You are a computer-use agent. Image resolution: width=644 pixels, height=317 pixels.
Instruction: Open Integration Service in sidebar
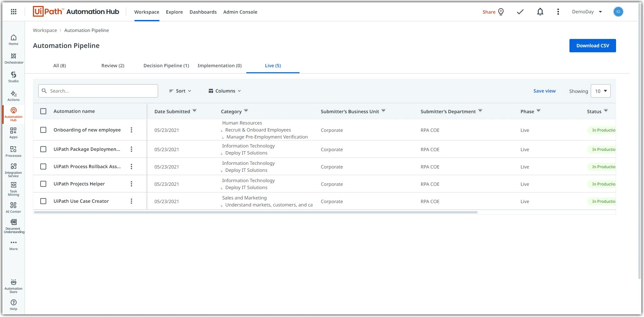click(14, 170)
